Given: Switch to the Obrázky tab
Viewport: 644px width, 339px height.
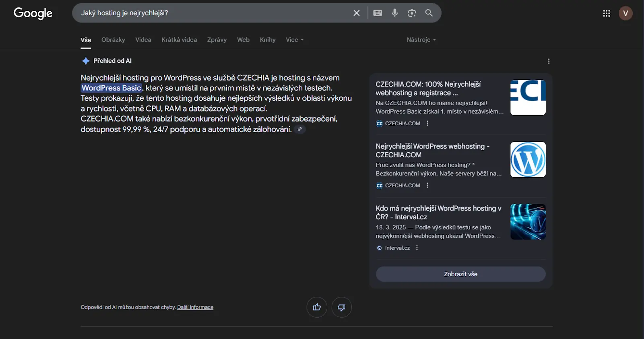Looking at the screenshot, I should point(113,40).
